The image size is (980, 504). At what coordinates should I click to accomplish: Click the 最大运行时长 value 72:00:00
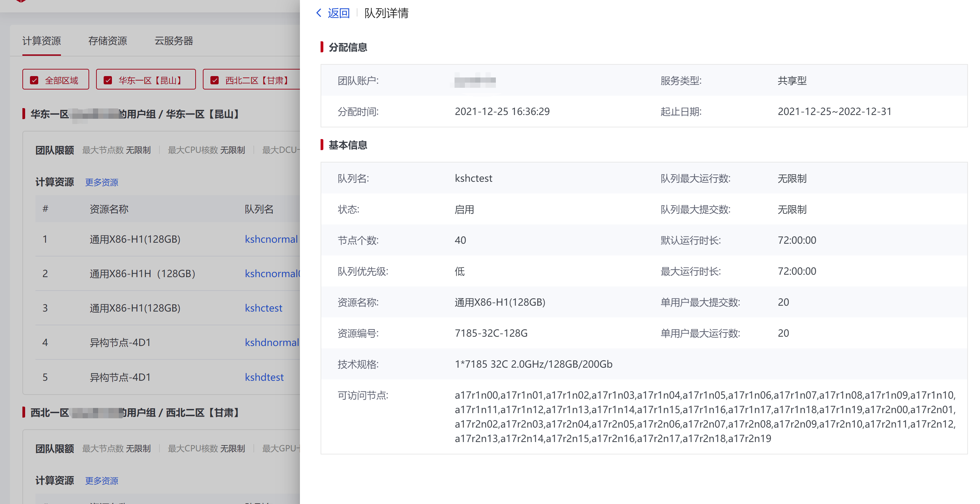coord(797,271)
